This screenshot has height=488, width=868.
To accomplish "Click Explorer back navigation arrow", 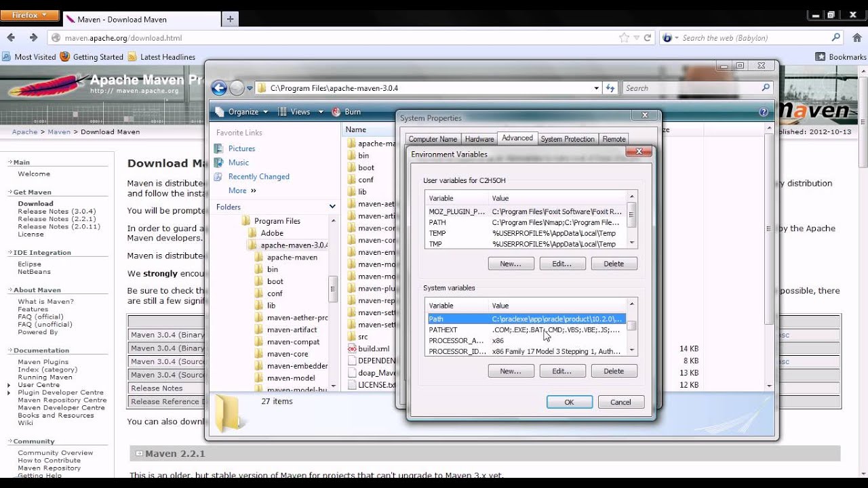I will coord(219,88).
